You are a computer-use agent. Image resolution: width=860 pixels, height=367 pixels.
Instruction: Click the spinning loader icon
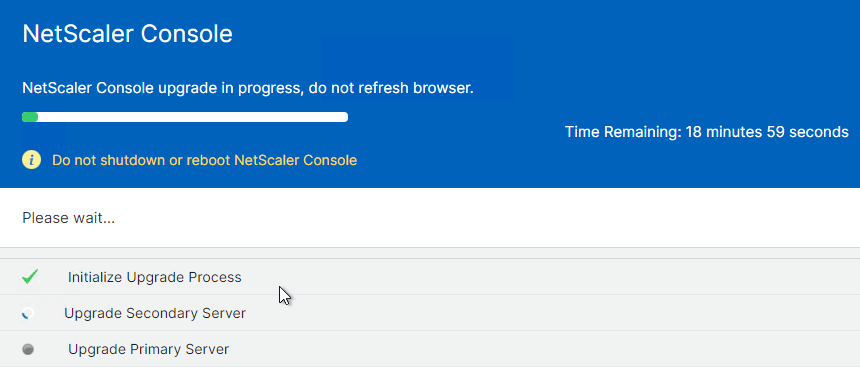point(28,313)
